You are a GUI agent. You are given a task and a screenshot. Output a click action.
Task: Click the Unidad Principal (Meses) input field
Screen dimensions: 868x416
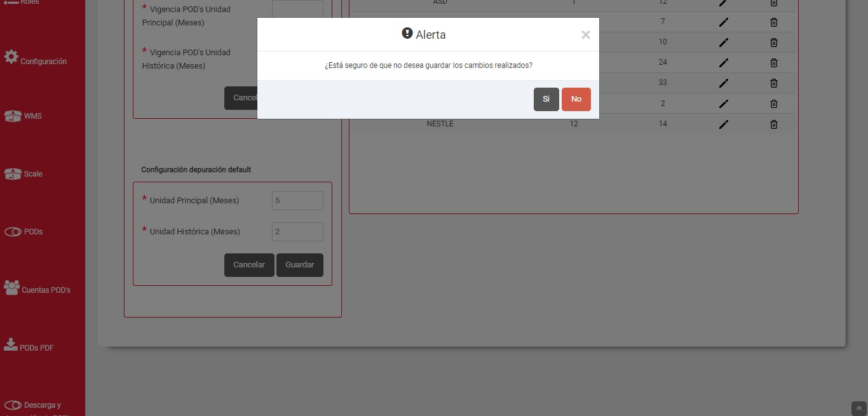coord(297,201)
